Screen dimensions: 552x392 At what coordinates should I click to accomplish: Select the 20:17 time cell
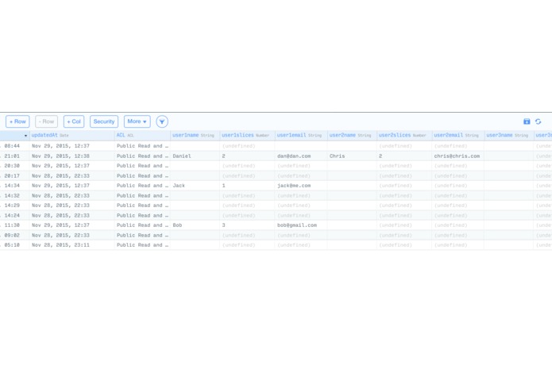[15, 176]
